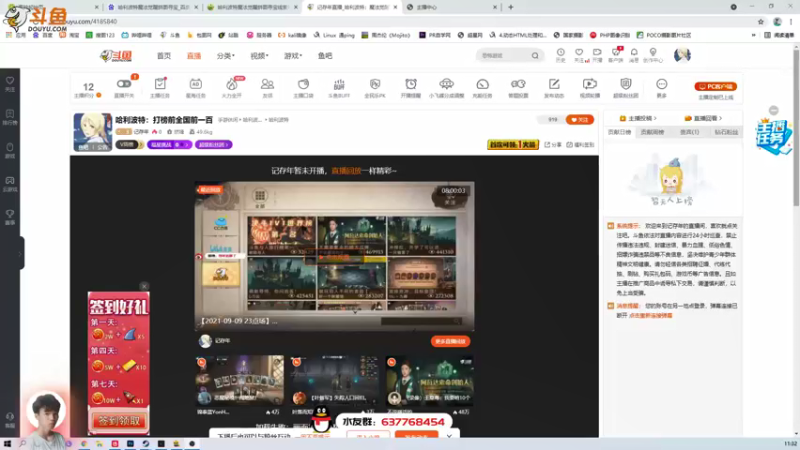
Task: Click the site search input field
Action: pyautogui.click(x=504, y=56)
